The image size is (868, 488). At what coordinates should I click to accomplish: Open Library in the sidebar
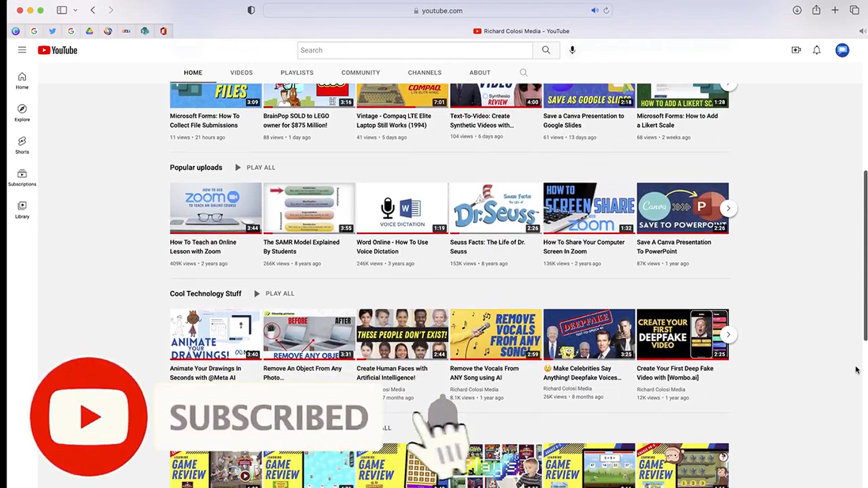tap(22, 210)
